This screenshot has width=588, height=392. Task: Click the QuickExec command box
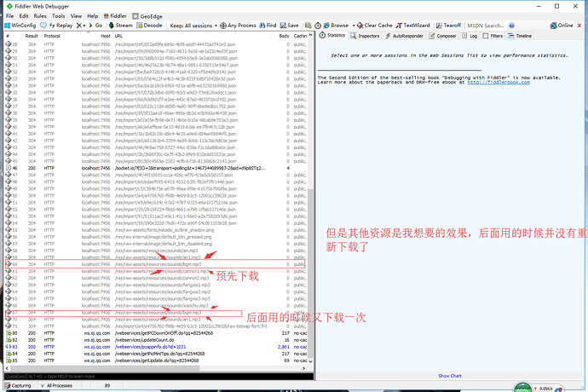tap(159, 377)
